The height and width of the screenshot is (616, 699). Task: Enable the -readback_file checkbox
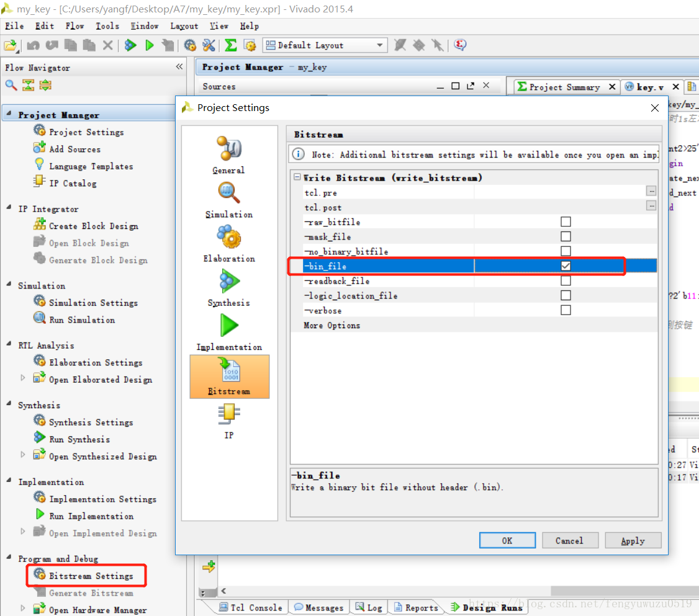[x=566, y=280]
